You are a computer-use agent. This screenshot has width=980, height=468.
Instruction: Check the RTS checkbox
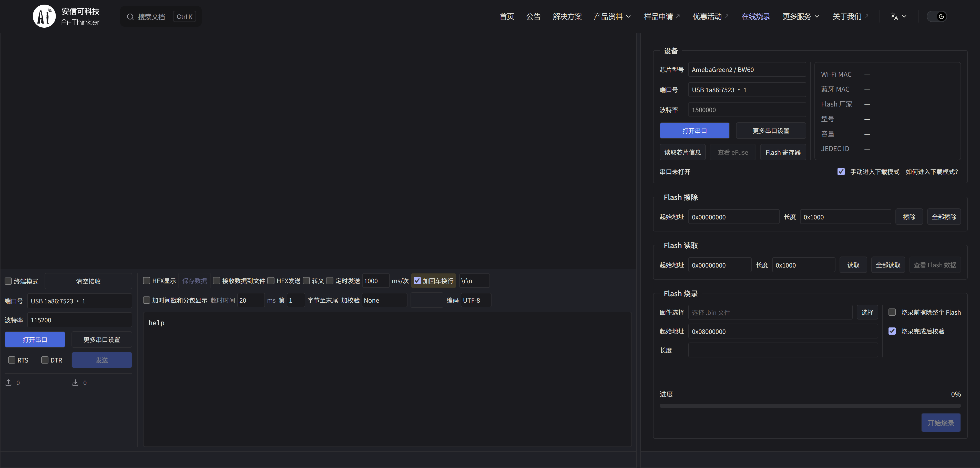[12, 360]
